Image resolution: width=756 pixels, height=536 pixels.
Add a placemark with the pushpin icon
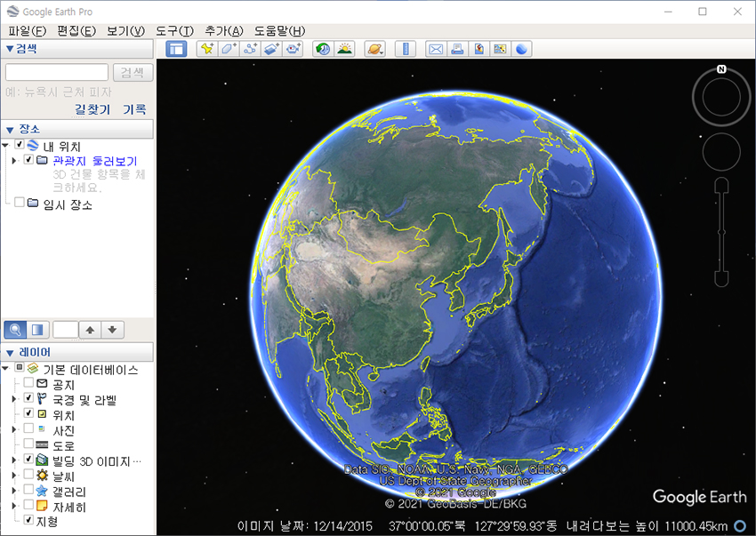(207, 49)
